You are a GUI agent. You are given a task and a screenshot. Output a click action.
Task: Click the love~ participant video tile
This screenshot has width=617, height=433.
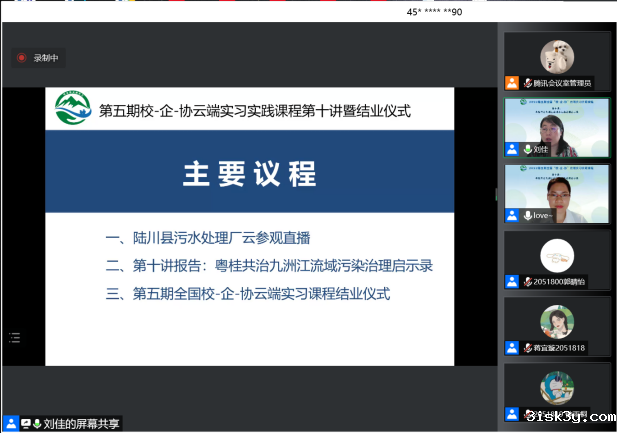[x=557, y=188]
